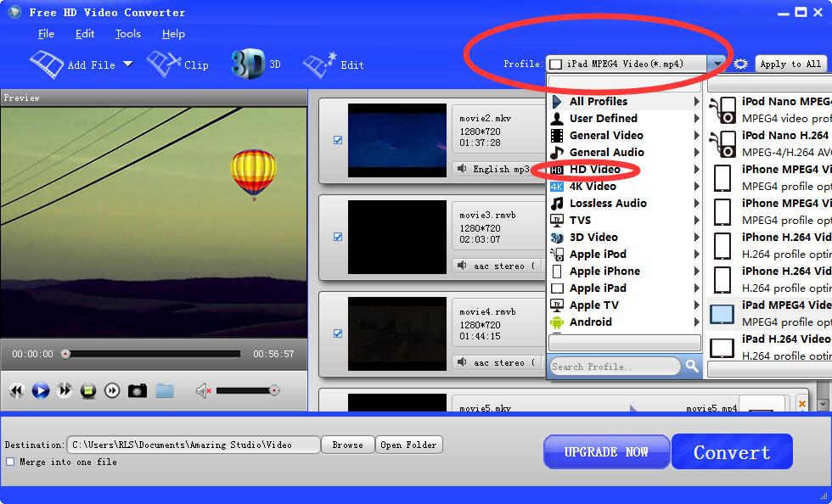Open the File menu
Viewport: 832px width, 504px height.
tap(46, 34)
